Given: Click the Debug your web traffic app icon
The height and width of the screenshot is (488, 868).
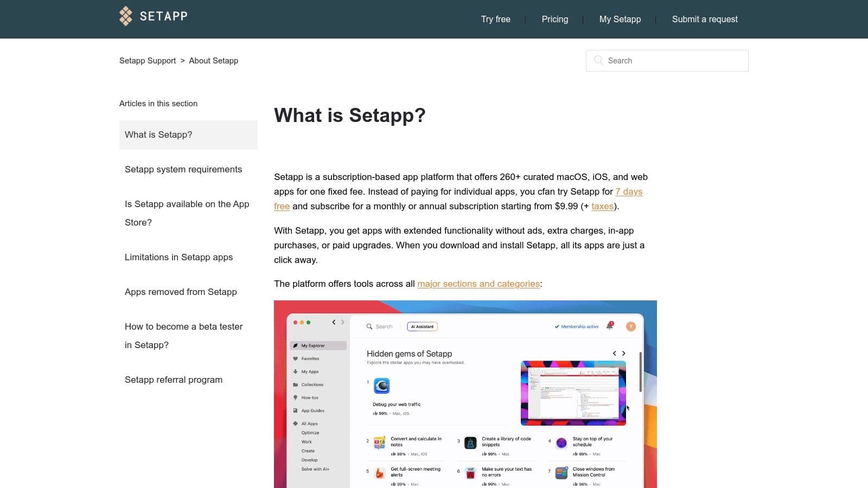Looking at the screenshot, I should [382, 386].
